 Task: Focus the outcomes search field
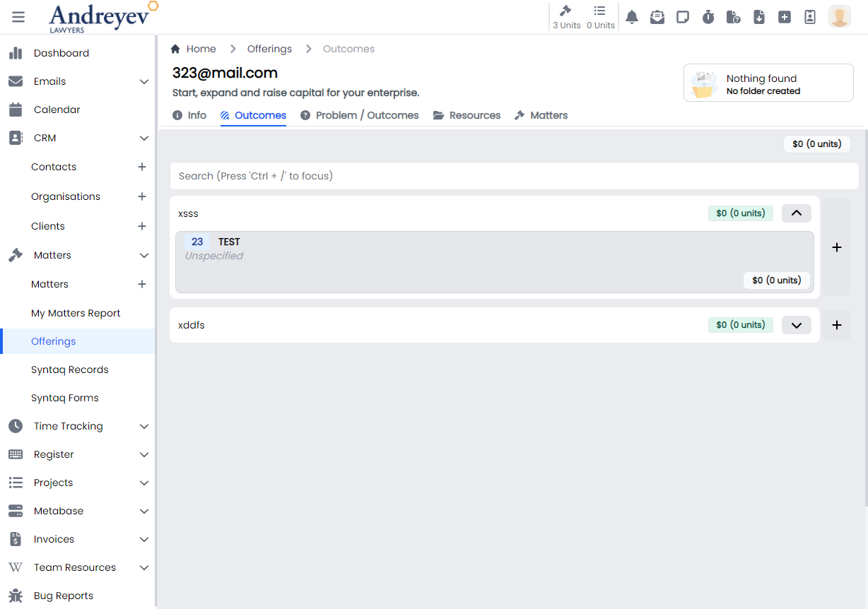512,176
